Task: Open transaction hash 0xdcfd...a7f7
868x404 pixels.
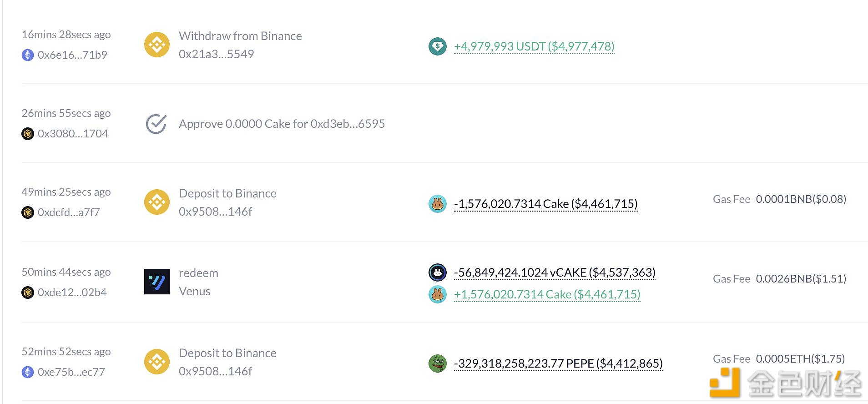Action: (x=69, y=212)
